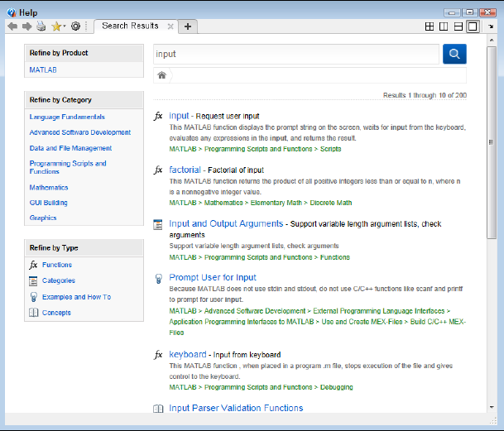504x431 pixels.
Task: Click category icon next to Input and Output Arguments
Action: 158,224
